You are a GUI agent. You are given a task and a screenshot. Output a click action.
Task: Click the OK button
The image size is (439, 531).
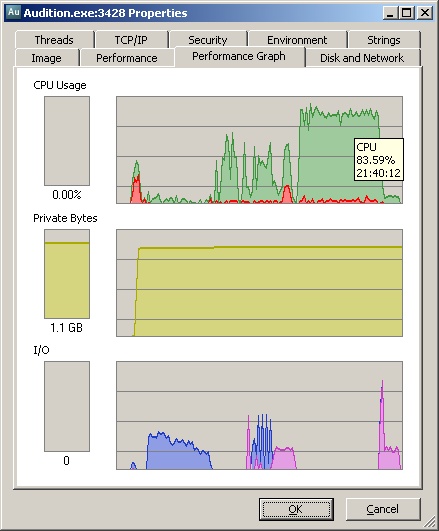296,509
